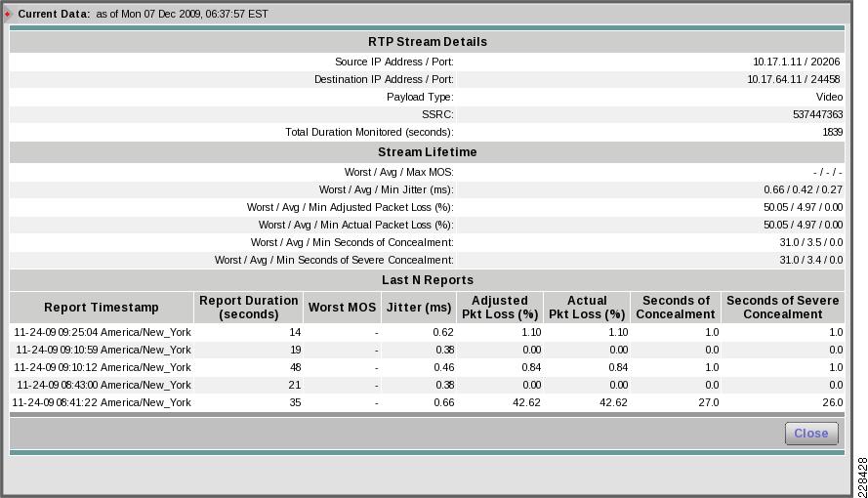Viewport: 868px width, 498px height.
Task: Click the SSRC value 537447363
Action: click(x=817, y=114)
